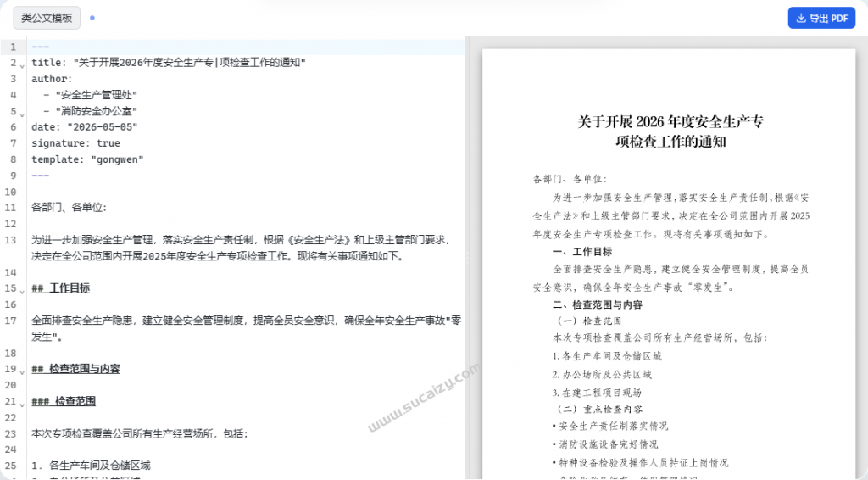
Task: Click the author: line in the editor
Action: [52, 79]
